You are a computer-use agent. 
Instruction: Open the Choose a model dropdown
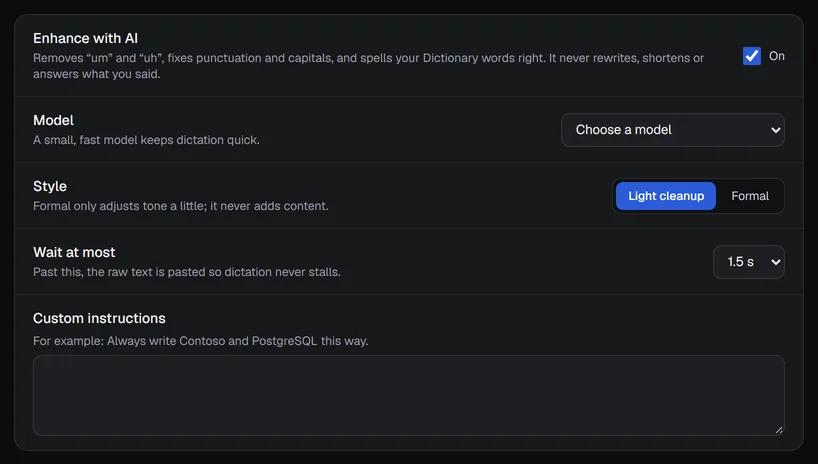pos(672,130)
